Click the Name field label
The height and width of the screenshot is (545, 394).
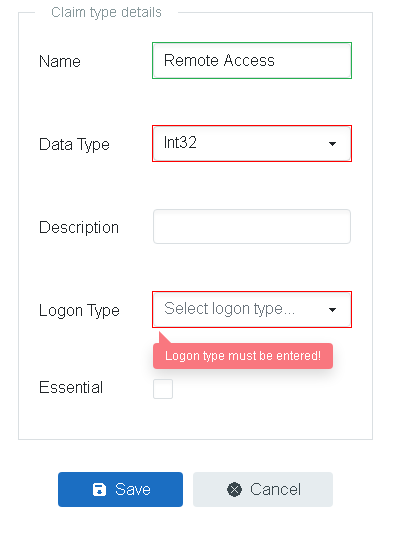(x=60, y=62)
